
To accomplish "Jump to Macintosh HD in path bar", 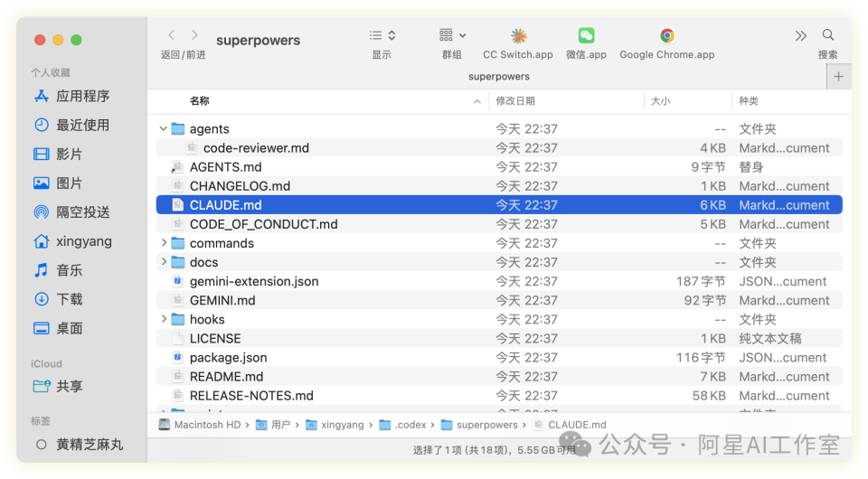I will point(200,425).
